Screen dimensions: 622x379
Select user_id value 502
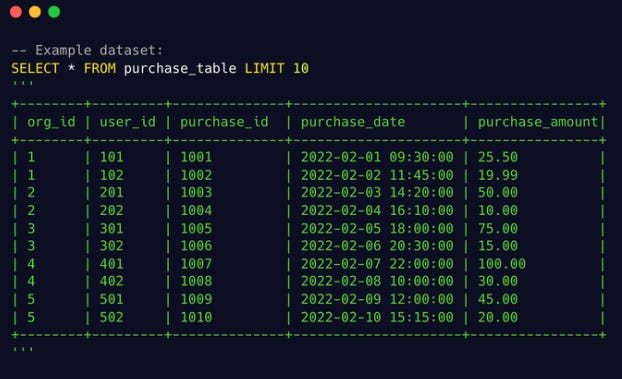coord(111,317)
